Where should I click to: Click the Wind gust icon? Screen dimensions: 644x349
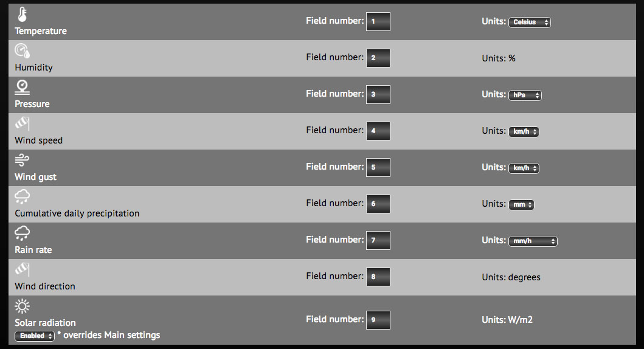click(x=23, y=160)
